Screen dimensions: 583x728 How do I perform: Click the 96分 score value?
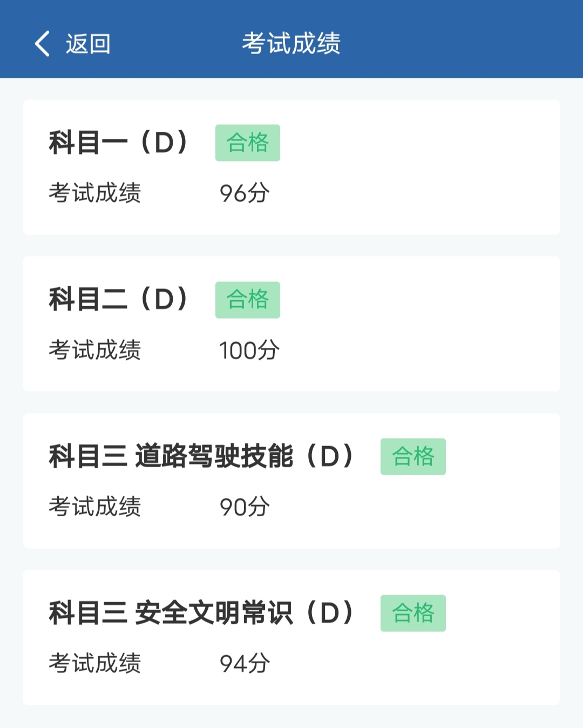point(245,193)
